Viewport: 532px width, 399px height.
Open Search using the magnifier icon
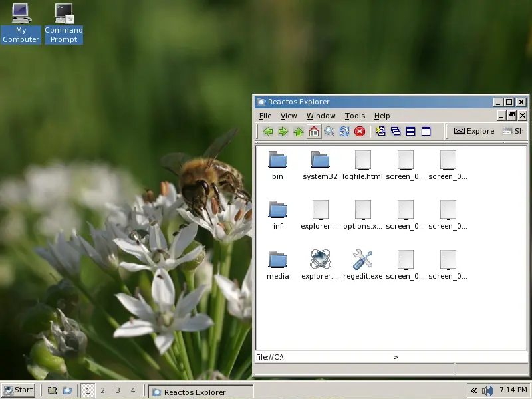(329, 132)
